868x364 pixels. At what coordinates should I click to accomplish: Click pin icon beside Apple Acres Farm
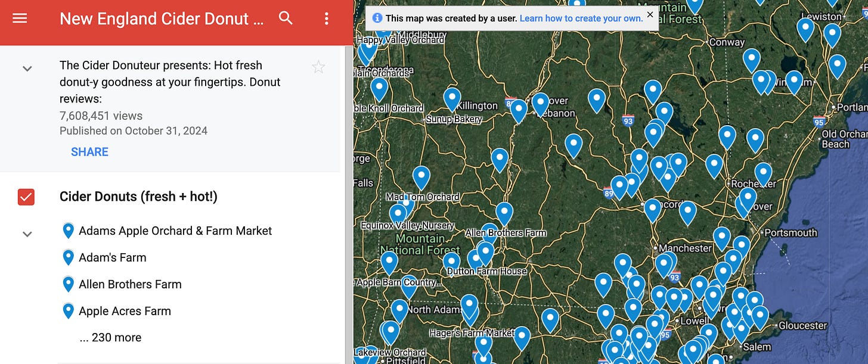[69, 311]
